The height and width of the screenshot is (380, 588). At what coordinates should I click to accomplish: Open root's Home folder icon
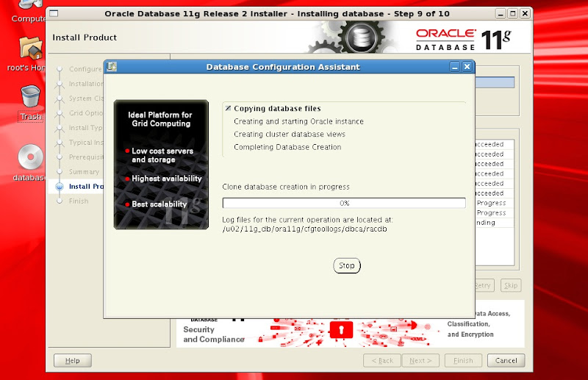tap(30, 54)
